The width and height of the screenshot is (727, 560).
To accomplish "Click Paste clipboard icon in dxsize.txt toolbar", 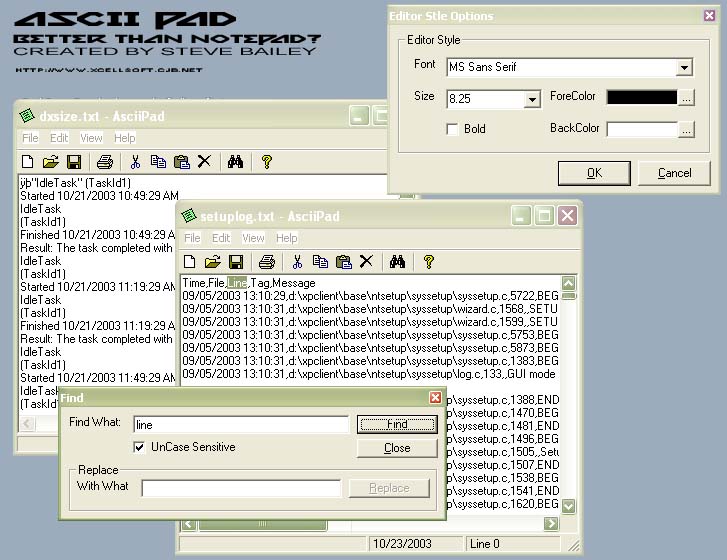I will (181, 162).
